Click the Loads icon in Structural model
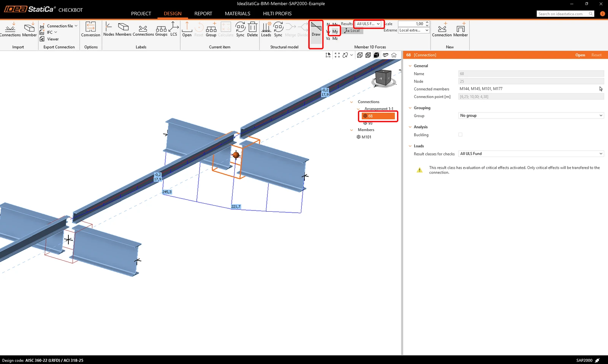Image resolution: width=608 pixels, height=364 pixels. [x=266, y=30]
